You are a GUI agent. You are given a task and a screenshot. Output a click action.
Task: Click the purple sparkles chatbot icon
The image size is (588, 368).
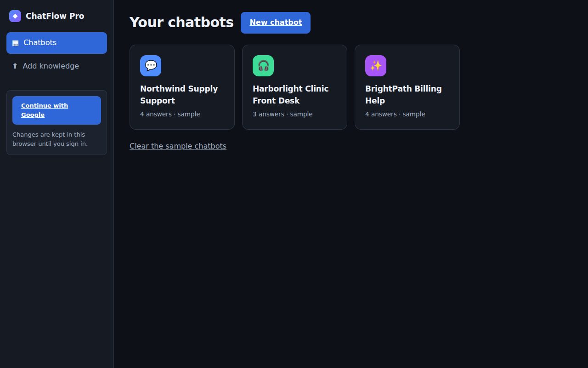coord(376,66)
